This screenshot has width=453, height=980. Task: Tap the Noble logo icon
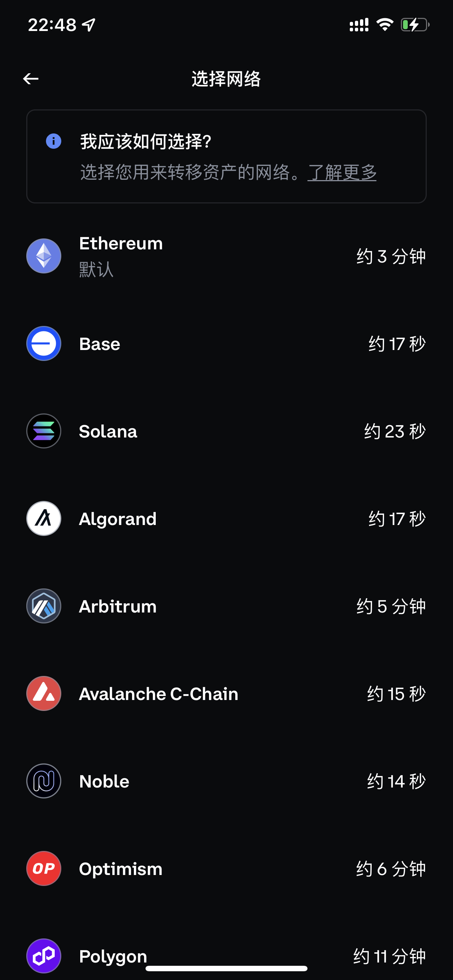(44, 781)
